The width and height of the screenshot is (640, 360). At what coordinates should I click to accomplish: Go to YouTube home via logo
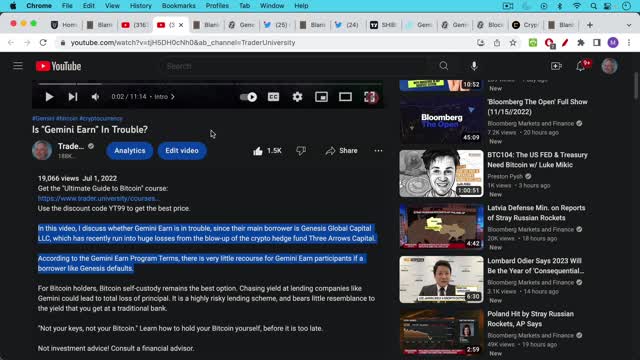pyautogui.click(x=58, y=66)
